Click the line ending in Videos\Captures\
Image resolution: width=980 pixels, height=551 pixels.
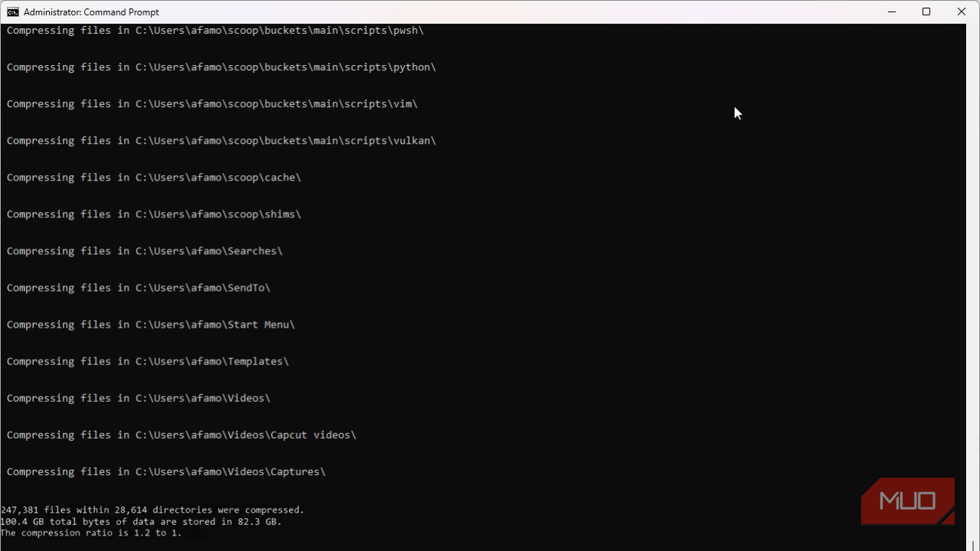tap(166, 471)
